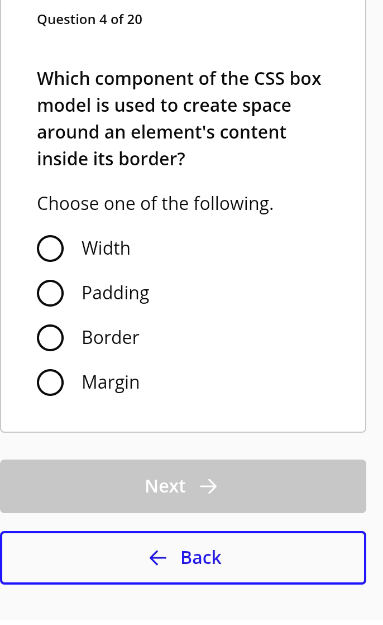Image resolution: width=383 pixels, height=625 pixels.
Task: Click the blank page area under Back button
Action: [183, 604]
